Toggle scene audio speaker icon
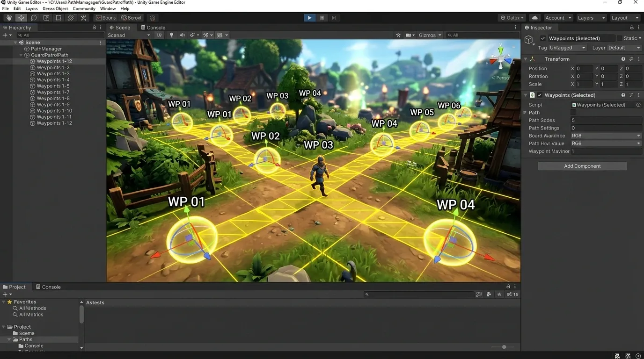The image size is (644, 359). pyautogui.click(x=182, y=35)
